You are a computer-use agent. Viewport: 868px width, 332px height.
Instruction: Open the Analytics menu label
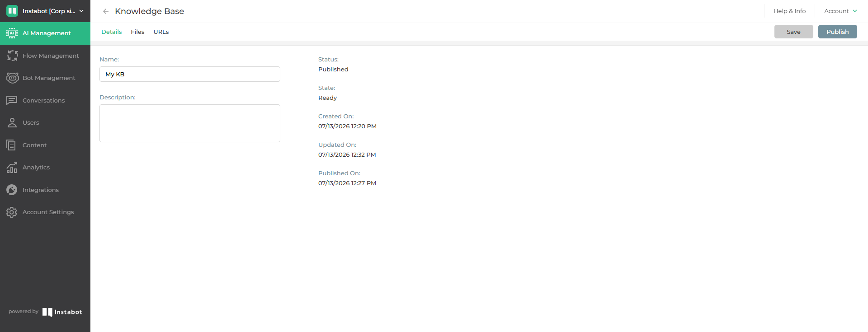click(x=36, y=167)
